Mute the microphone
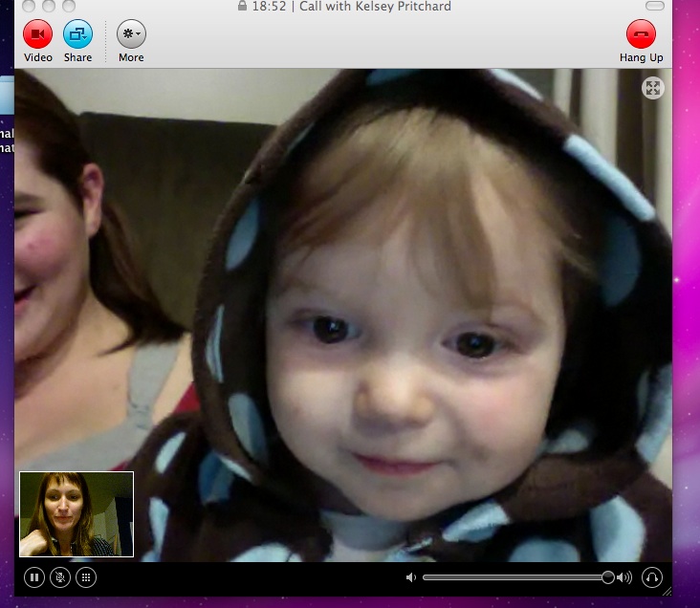 (60, 577)
